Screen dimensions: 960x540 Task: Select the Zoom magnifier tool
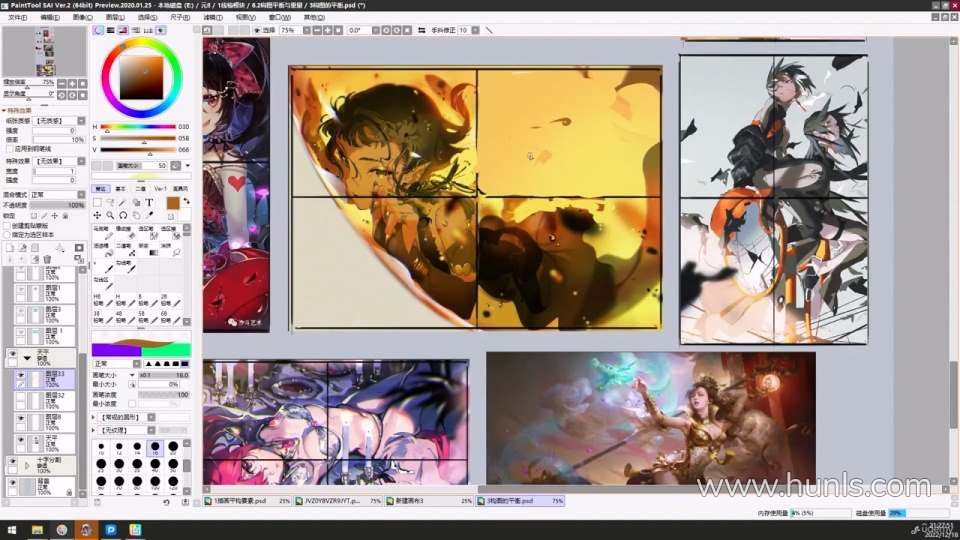(110, 216)
